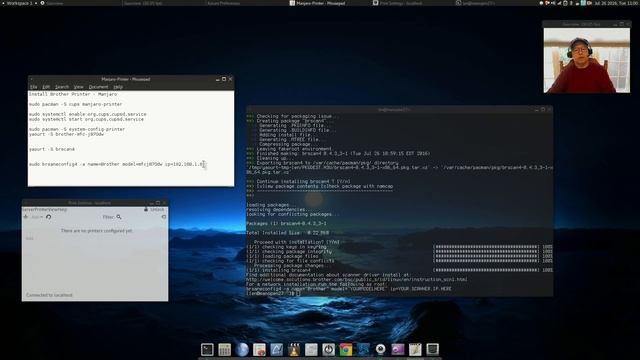Open the webcam app icon in the dock
Image resolution: width=640 pixels, height=360 pixels.
click(x=380, y=349)
